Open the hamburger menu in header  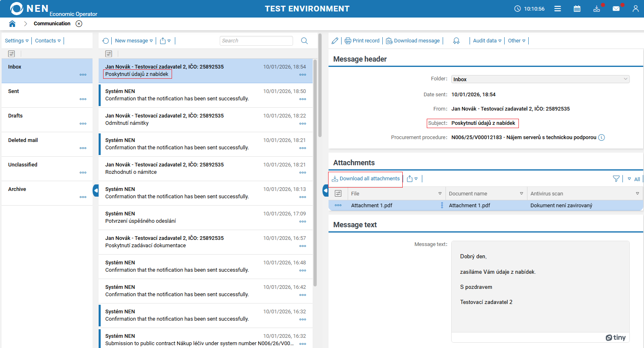[x=558, y=9]
